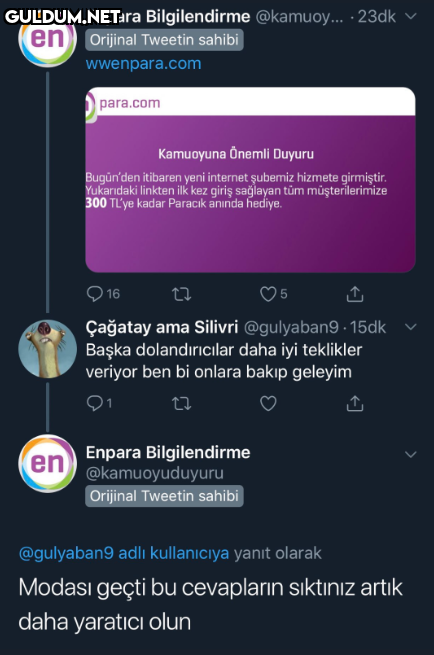434x655 pixels.
Task: Open Enpara avatar on the bottom reply
Action: tap(47, 464)
